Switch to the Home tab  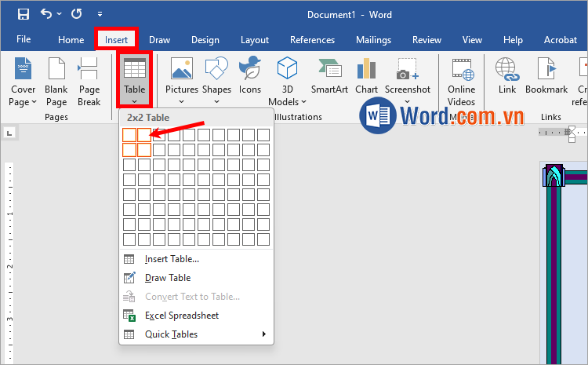click(71, 40)
